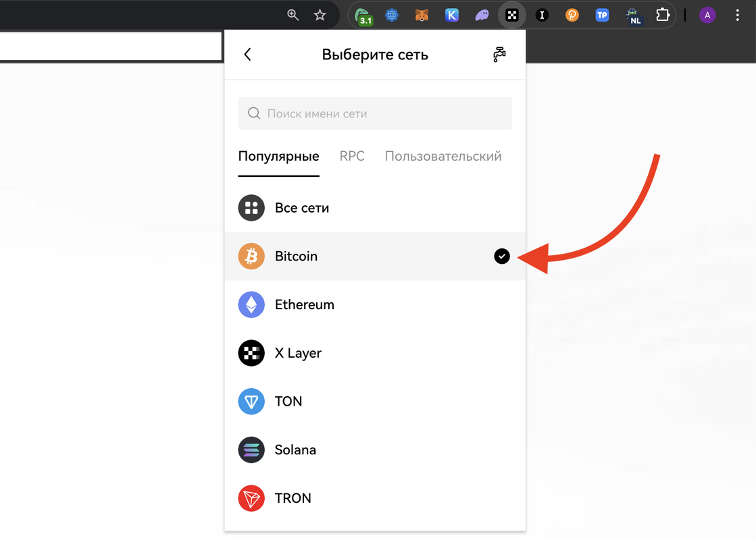This screenshot has width=756, height=540.
Task: Select the X Layer network name
Action: point(298,353)
